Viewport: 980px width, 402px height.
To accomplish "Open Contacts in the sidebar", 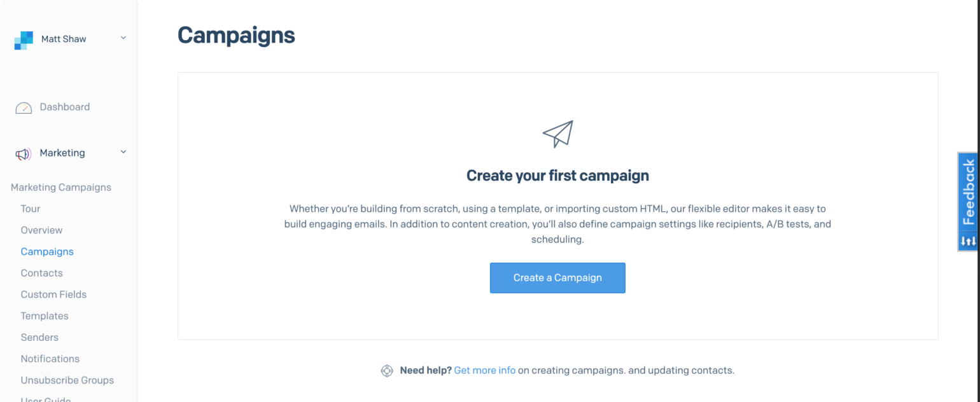I will [x=41, y=273].
